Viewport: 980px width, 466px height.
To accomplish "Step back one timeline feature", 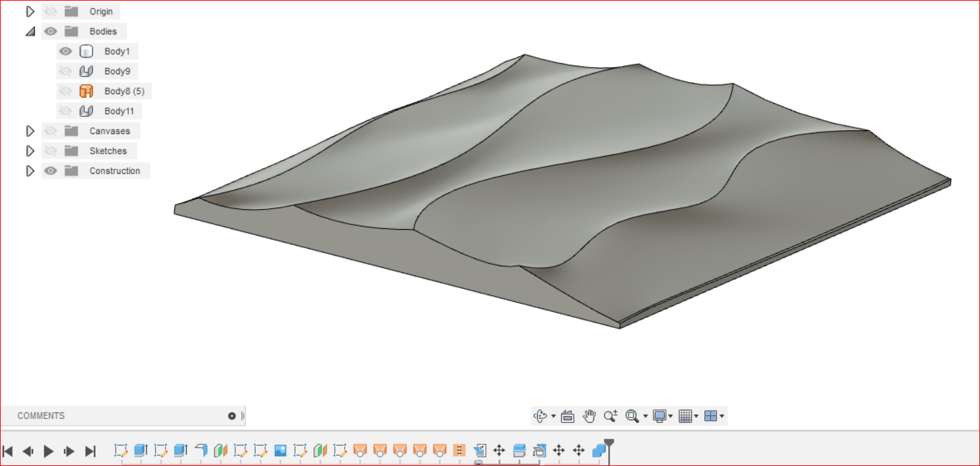I will coord(28,451).
